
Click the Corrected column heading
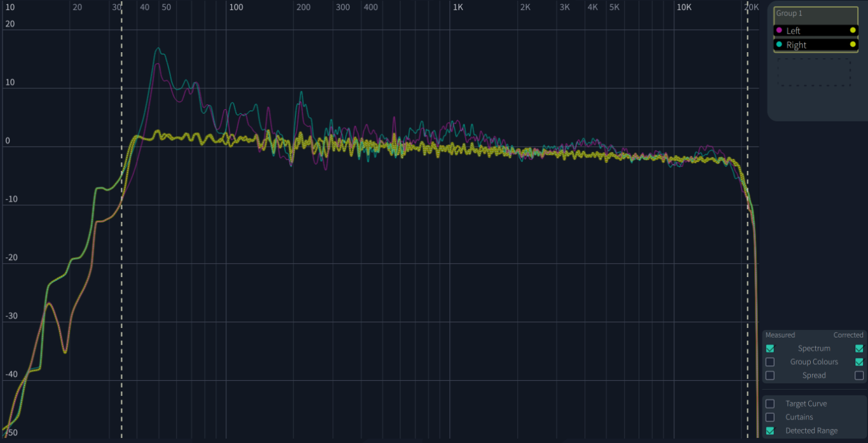tap(848, 335)
